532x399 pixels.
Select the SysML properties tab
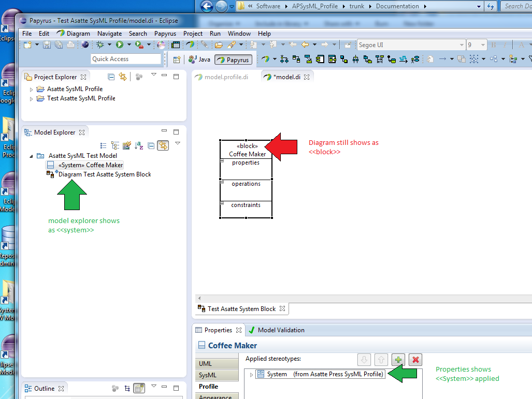217,375
